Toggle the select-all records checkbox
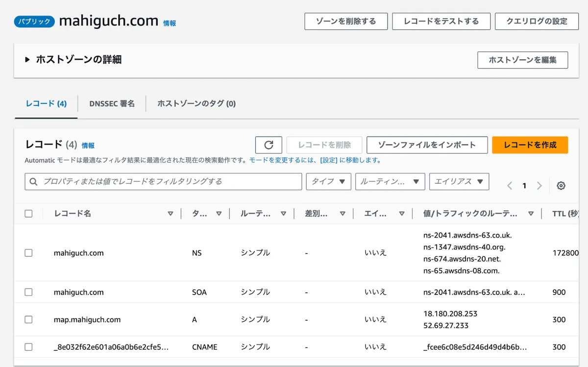 click(28, 214)
